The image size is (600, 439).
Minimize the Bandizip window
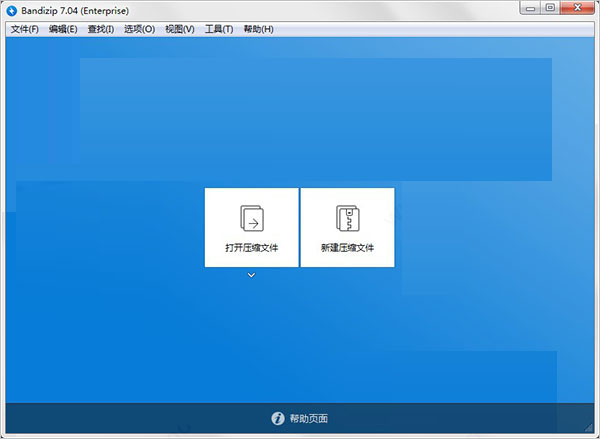[x=530, y=8]
